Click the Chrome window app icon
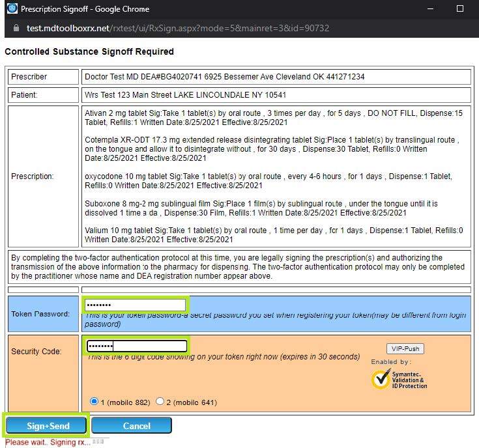The width and height of the screenshot is (479, 448). pyautogui.click(x=12, y=8)
